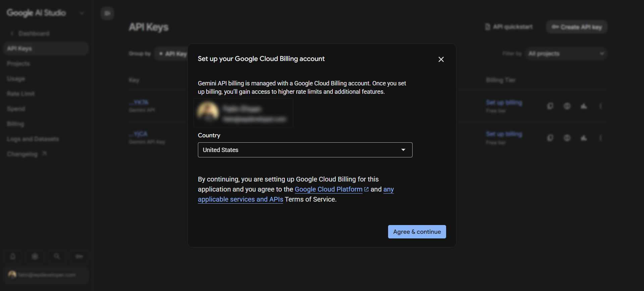Viewport: 644px width, 291px height.
Task: Click the notifications bell icon in sidebar
Action: (13, 257)
